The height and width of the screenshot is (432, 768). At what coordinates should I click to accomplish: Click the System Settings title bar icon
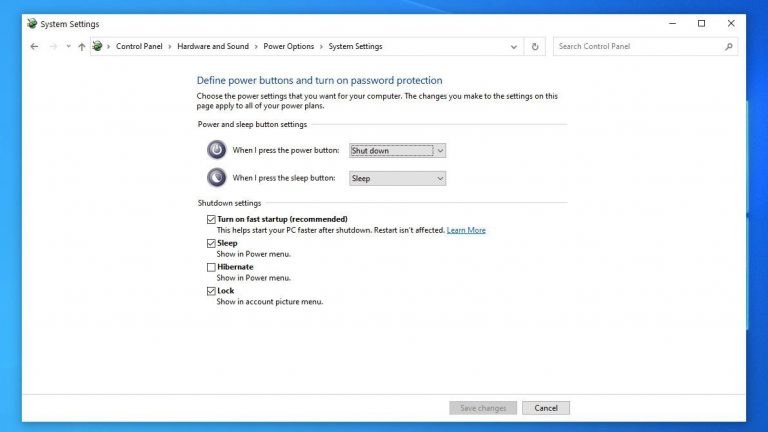(x=32, y=24)
